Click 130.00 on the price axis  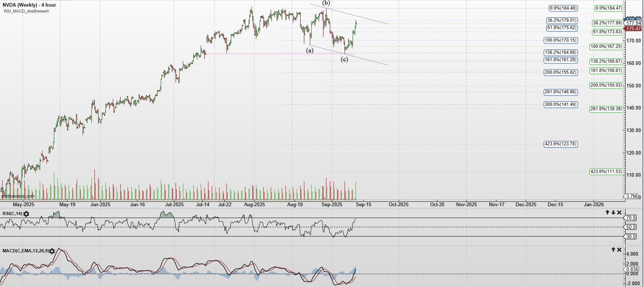click(x=634, y=130)
